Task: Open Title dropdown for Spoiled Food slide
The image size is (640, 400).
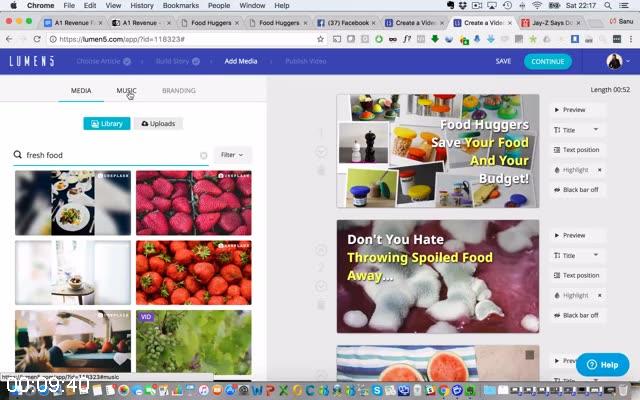Action: tap(578, 256)
